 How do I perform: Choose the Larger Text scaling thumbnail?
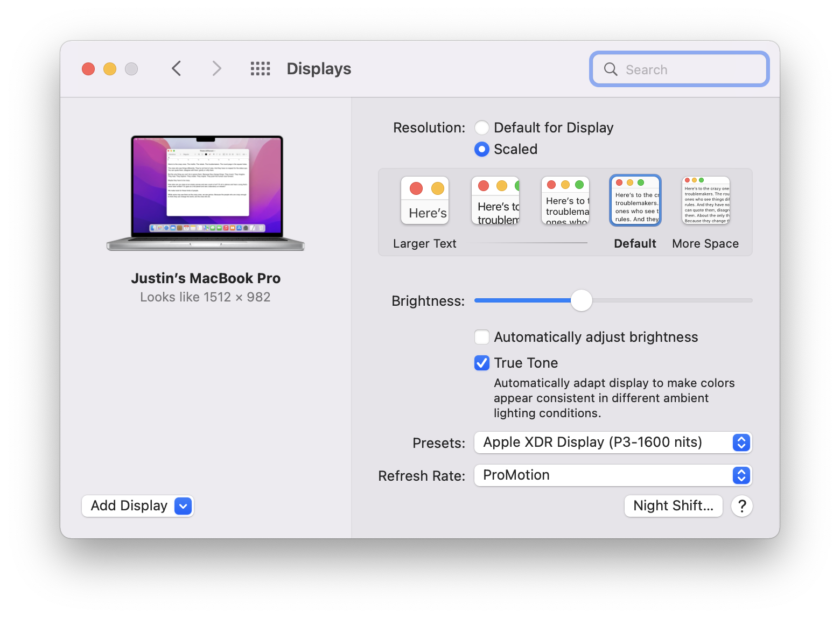click(x=425, y=200)
